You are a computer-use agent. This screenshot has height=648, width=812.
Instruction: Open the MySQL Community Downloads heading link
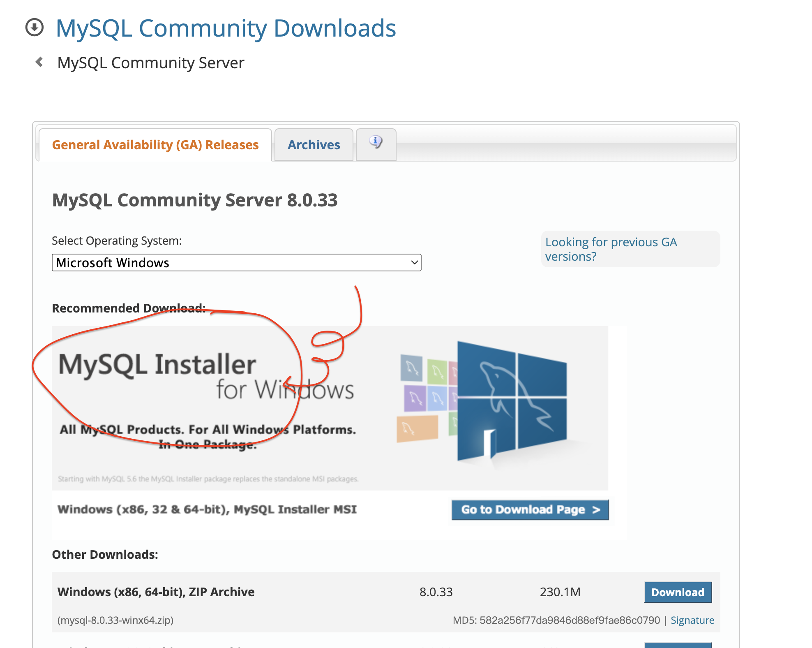pos(226,28)
